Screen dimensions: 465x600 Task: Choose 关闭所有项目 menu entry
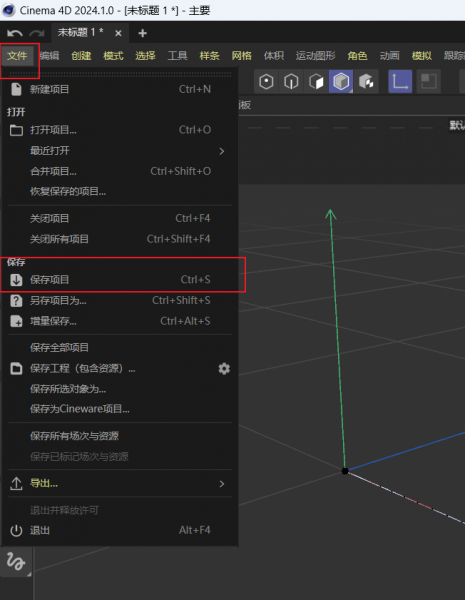pos(120,239)
